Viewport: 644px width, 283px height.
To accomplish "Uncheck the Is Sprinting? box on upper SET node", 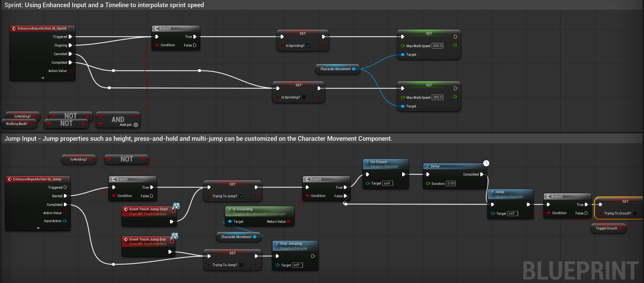I will [x=308, y=46].
